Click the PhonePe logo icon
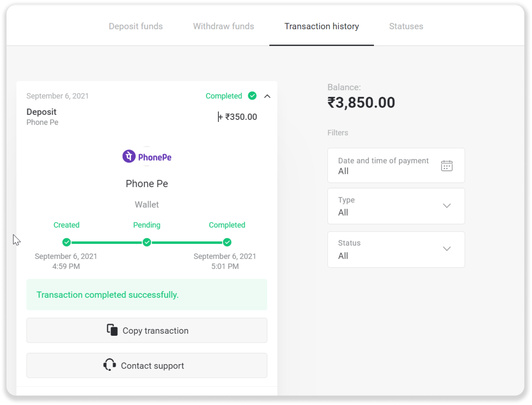 [x=129, y=156]
